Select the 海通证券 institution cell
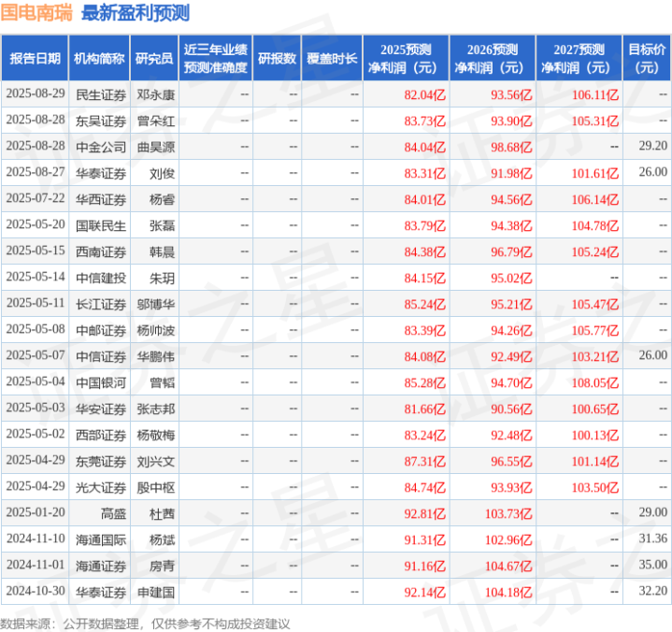The width and height of the screenshot is (672, 632). point(101,566)
